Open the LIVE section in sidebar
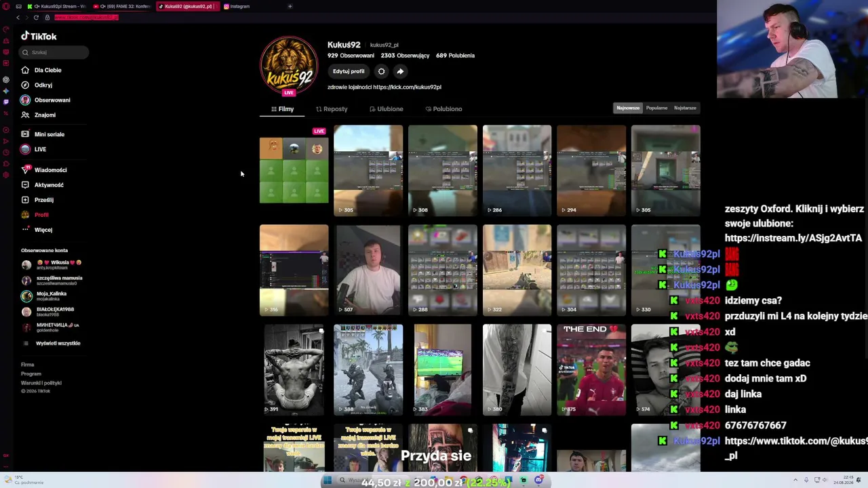 [34, 149]
